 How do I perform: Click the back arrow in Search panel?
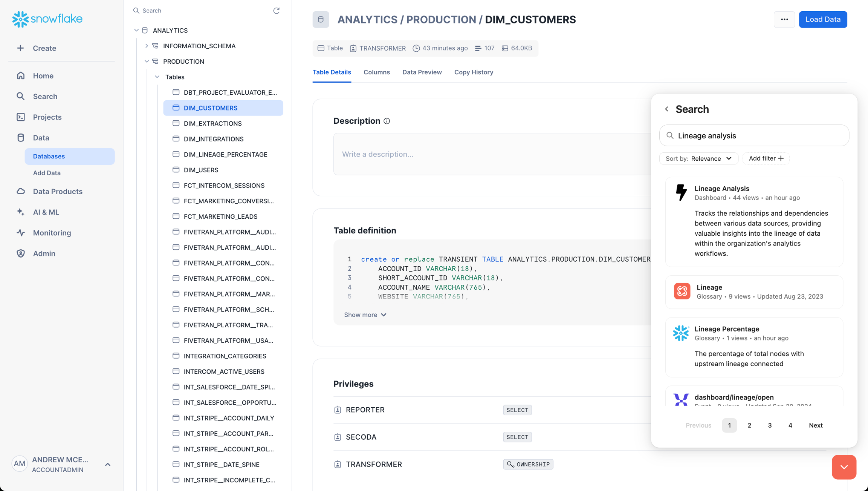tap(666, 109)
